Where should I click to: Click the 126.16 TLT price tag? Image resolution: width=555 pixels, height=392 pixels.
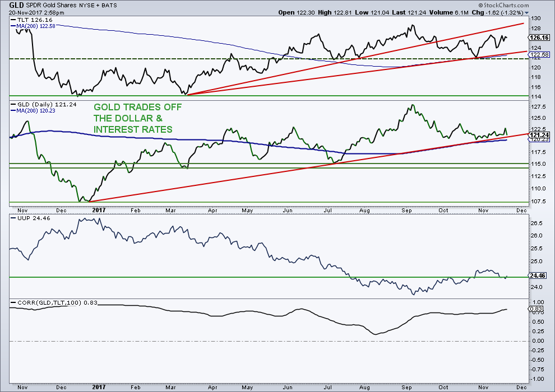point(539,38)
